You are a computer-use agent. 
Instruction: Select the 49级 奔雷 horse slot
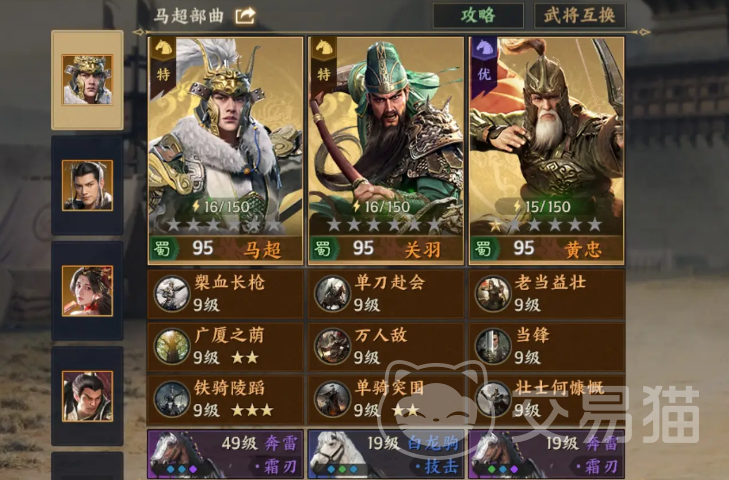[x=225, y=454]
